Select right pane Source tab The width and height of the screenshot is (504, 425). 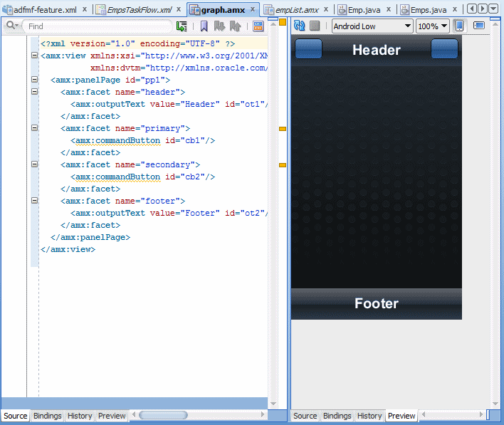305,416
